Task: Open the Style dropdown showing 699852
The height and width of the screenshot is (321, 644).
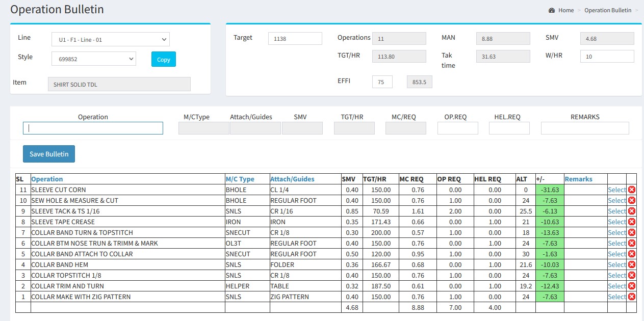Action: [93, 59]
